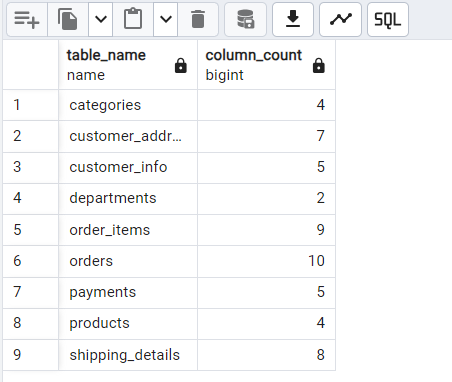Click the payments cell
The image size is (452, 382).
128,292
